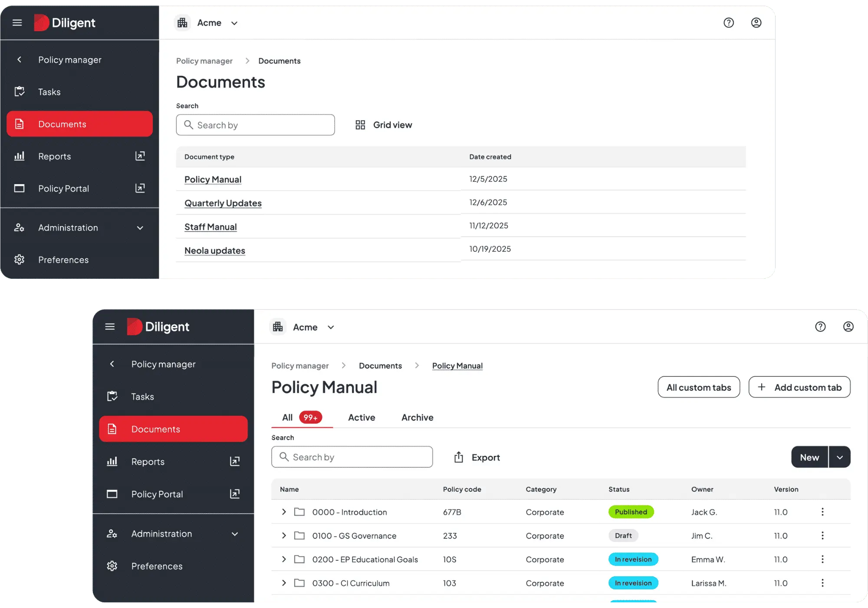The height and width of the screenshot is (608, 868).
Task: Click Grid view icon in Documents window
Action: click(360, 125)
